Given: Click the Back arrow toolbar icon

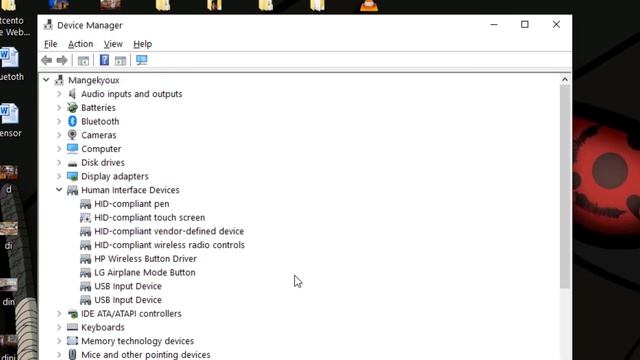Looking at the screenshot, I should point(47,60).
